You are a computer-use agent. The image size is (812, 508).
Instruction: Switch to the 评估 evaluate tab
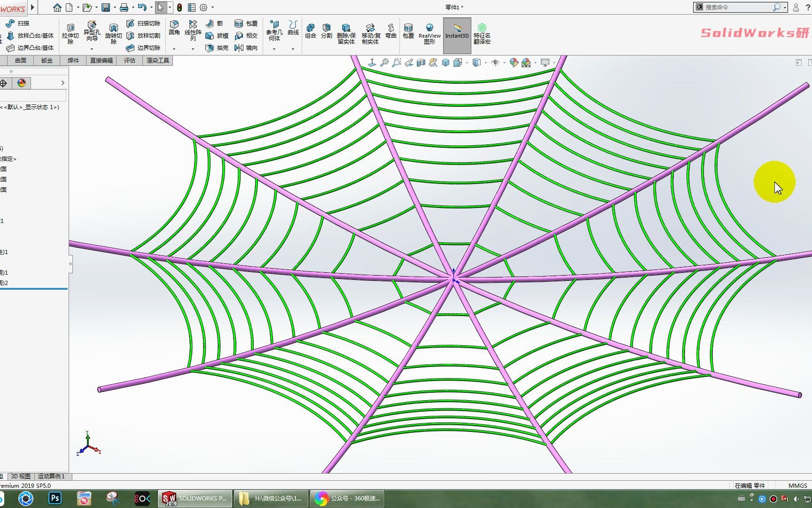tap(130, 60)
